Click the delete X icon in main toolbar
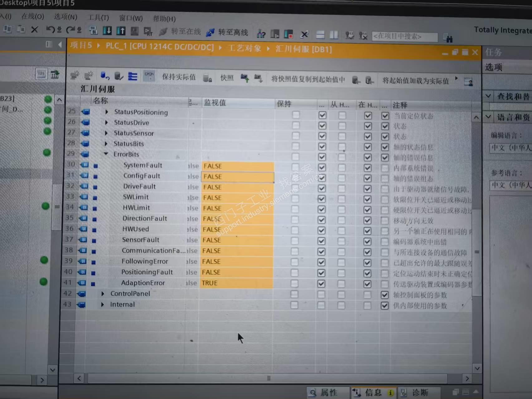Viewport: 532px width, 399px height. 34,30
